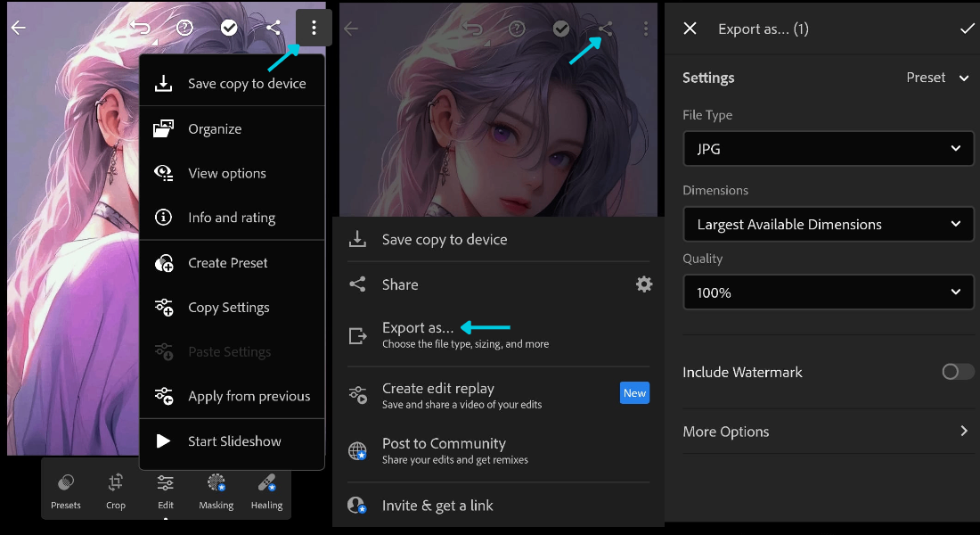The width and height of the screenshot is (980, 535).
Task: Confirm export with the checkmark in Export as panel
Action: click(967, 29)
